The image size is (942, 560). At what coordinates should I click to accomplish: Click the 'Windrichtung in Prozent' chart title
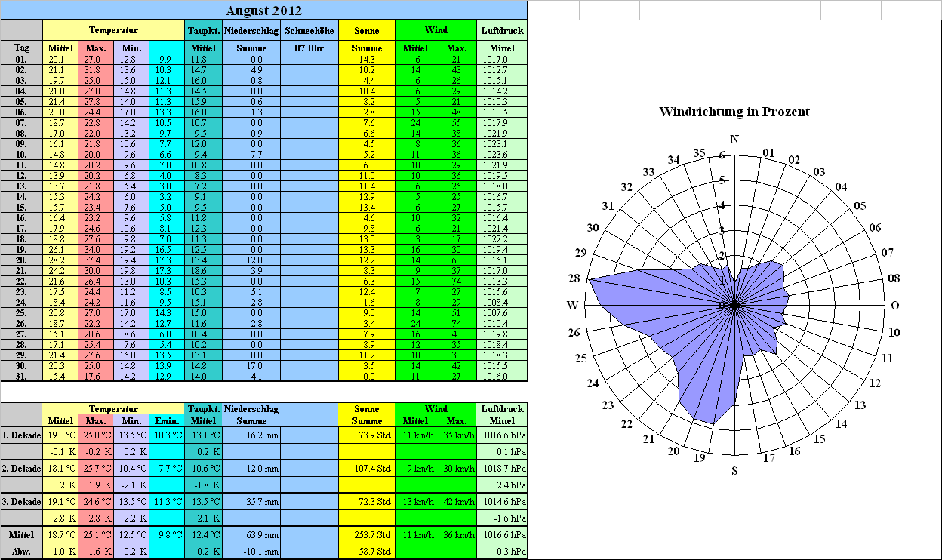(x=734, y=112)
